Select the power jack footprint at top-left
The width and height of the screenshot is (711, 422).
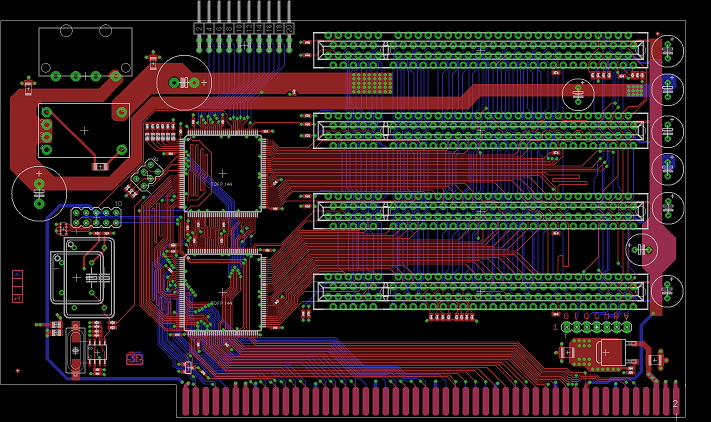point(85,53)
